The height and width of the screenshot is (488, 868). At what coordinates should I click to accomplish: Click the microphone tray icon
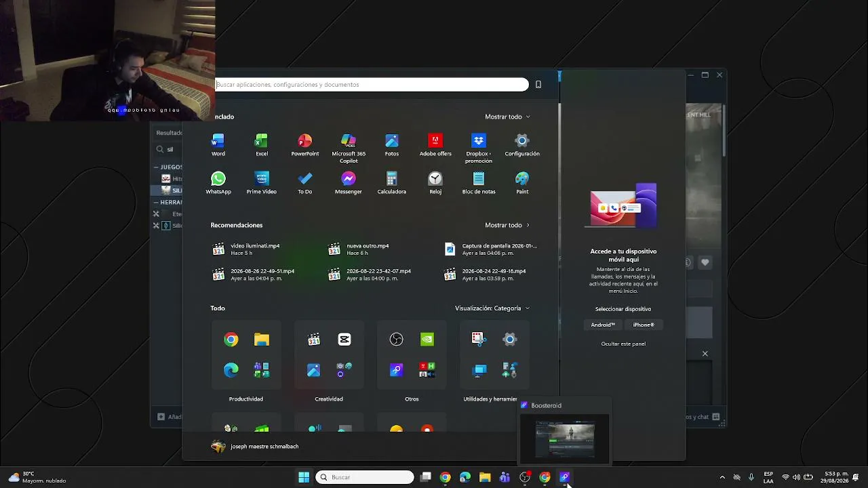751,477
